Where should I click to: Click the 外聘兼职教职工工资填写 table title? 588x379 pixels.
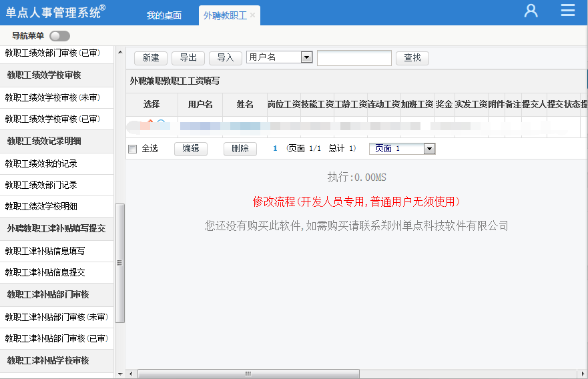pos(175,81)
